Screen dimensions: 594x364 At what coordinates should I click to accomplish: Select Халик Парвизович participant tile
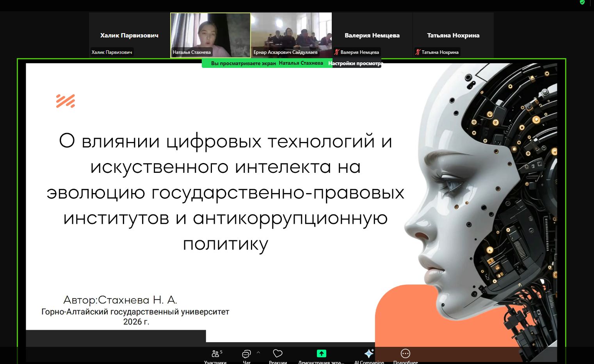129,35
